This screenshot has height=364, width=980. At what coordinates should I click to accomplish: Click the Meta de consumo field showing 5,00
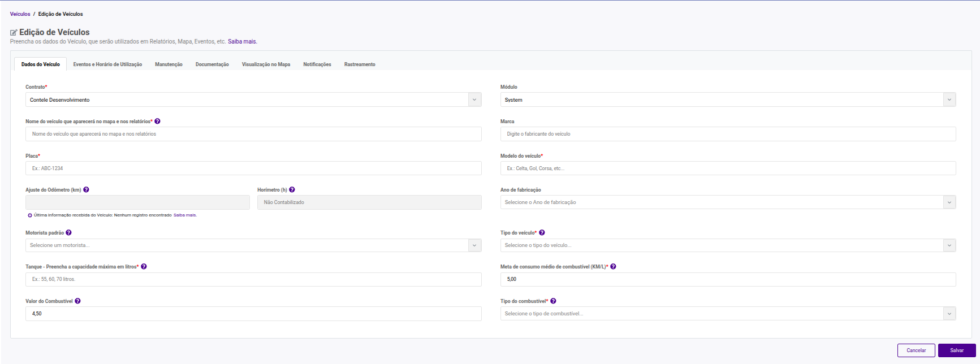[728, 279]
